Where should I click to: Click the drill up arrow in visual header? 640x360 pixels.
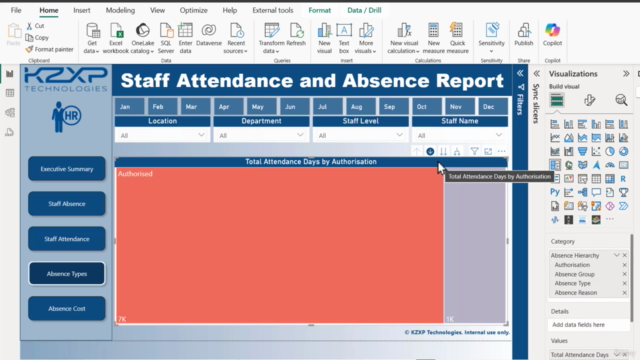(417, 151)
